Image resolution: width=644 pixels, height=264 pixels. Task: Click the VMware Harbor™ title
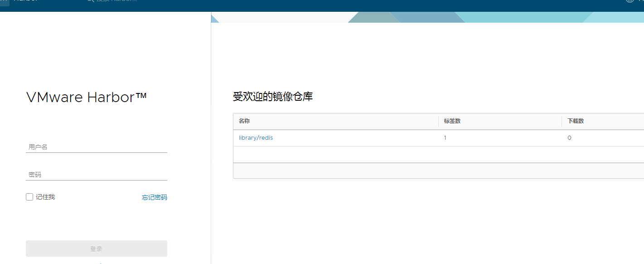point(87,98)
